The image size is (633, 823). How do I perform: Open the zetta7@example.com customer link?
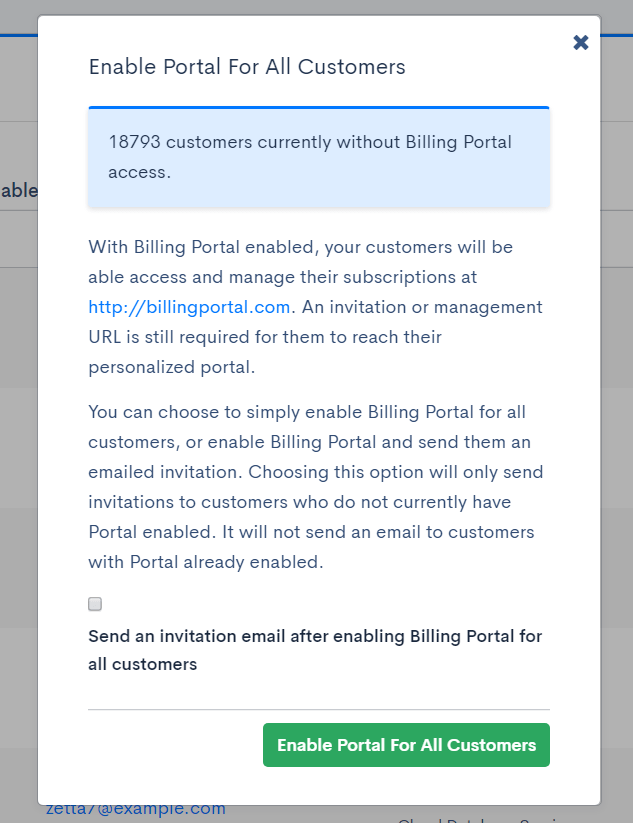coord(136,809)
